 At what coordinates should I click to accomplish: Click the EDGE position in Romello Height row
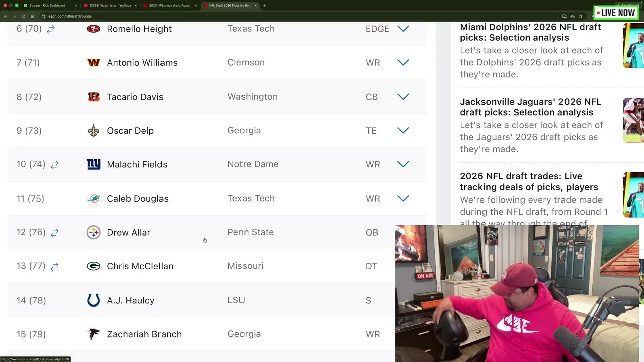tap(377, 29)
